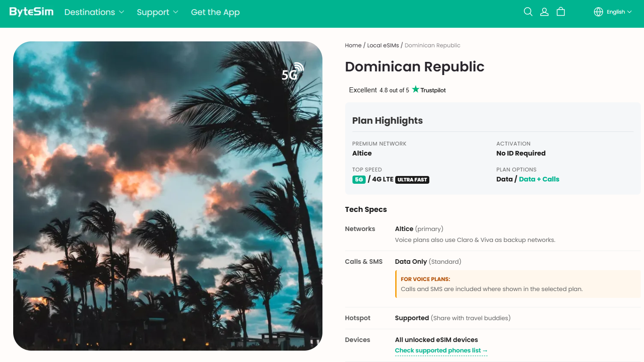Select the Data + Calls plan option
The height and width of the screenshot is (362, 644).
(539, 179)
